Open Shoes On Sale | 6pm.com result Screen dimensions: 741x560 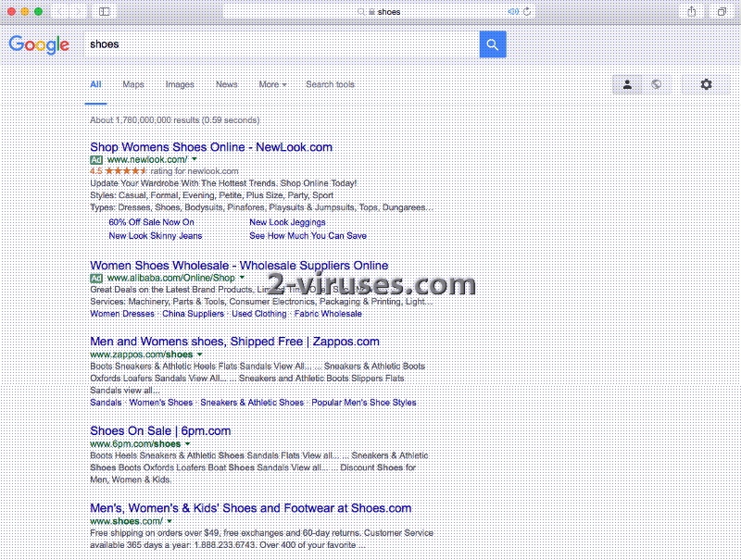click(x=160, y=430)
